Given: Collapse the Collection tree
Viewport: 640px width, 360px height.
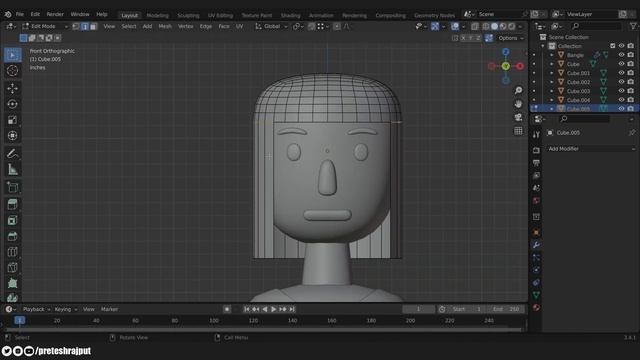Looking at the screenshot, I should pos(543,46).
